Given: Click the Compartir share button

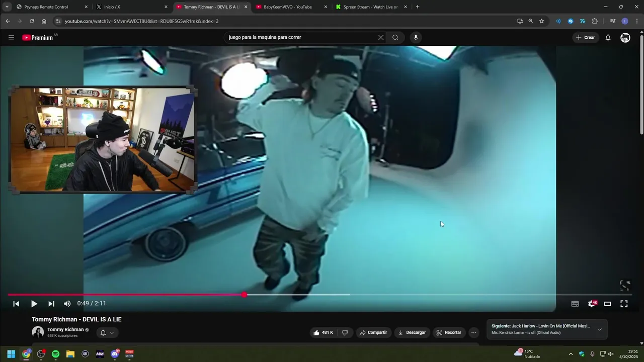Looking at the screenshot, I should click(x=373, y=332).
